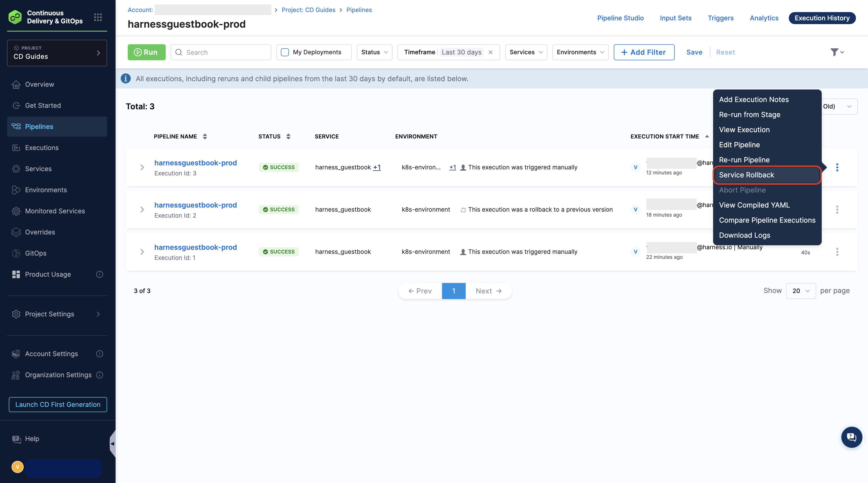Click the Product Usage info icon

99,274
